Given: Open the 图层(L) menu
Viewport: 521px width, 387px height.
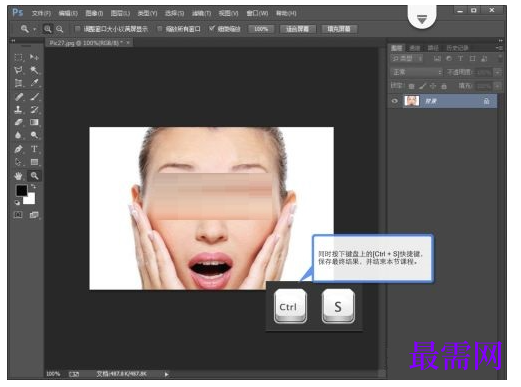Looking at the screenshot, I should (x=120, y=13).
